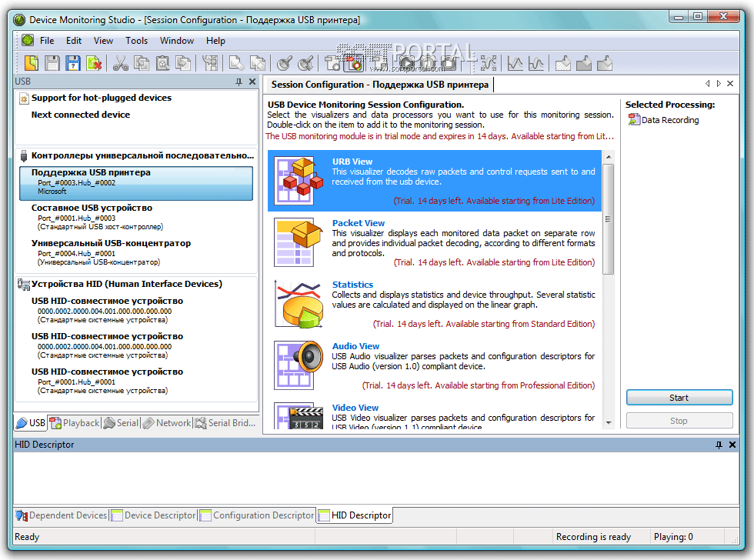Click the tree layout toolbar icon

tap(210, 63)
